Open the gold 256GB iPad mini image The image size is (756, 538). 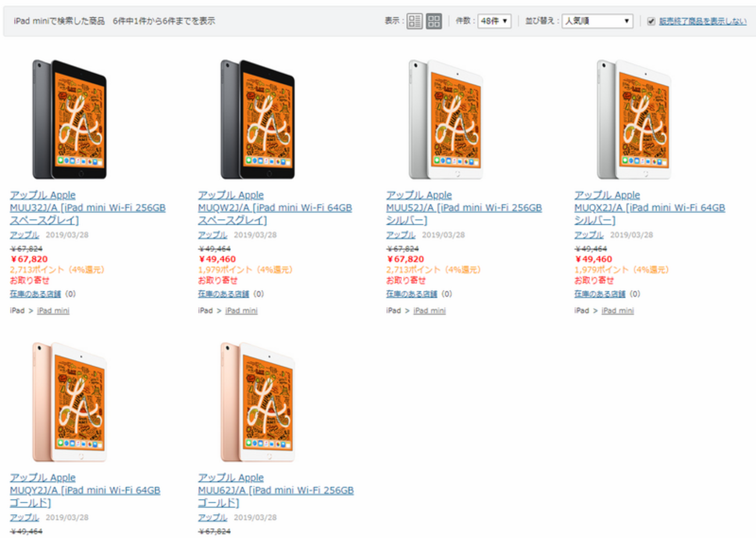[258, 401]
